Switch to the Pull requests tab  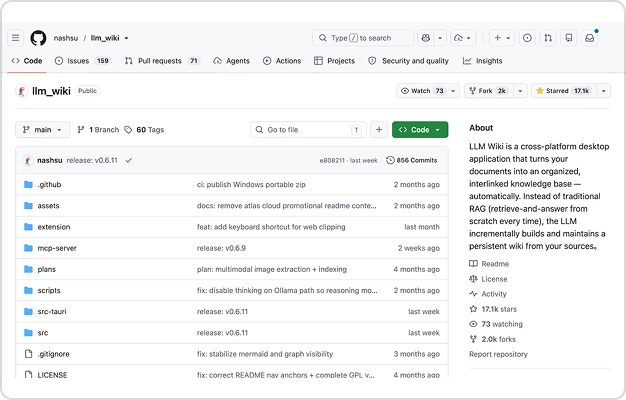[x=162, y=61]
